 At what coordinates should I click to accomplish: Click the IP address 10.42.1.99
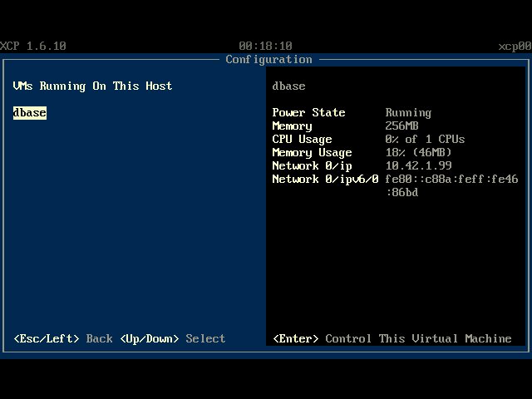[419, 165]
